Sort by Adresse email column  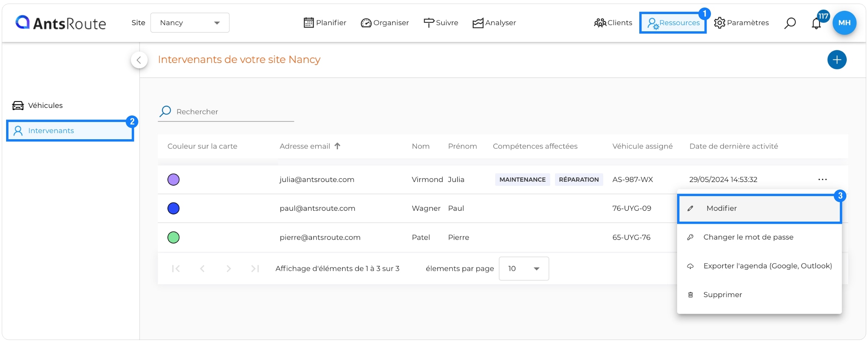310,146
